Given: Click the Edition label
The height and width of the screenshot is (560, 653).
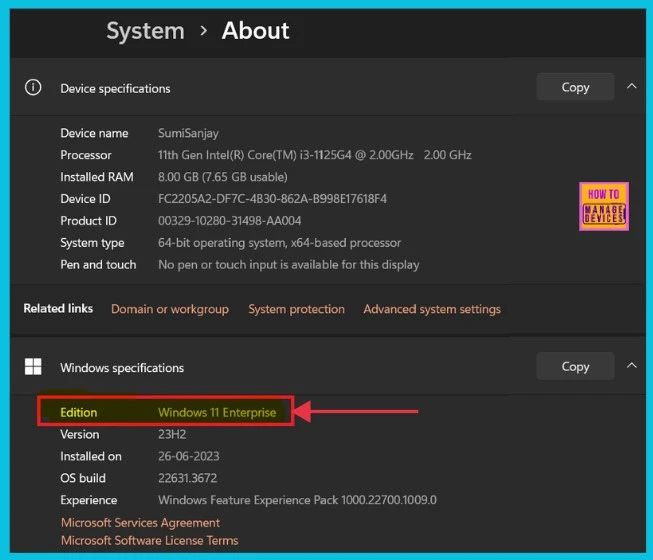Looking at the screenshot, I should tap(79, 413).
